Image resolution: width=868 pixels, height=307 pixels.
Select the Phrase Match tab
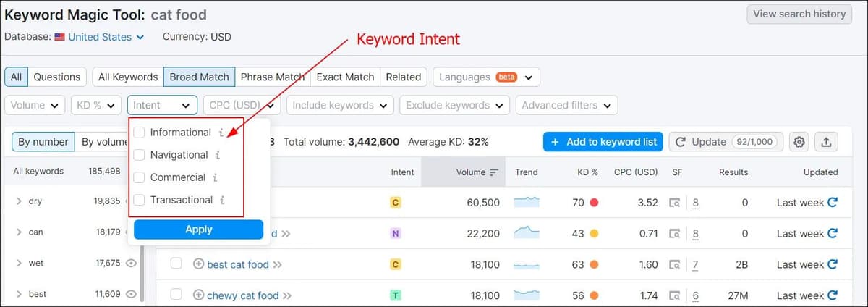(273, 77)
